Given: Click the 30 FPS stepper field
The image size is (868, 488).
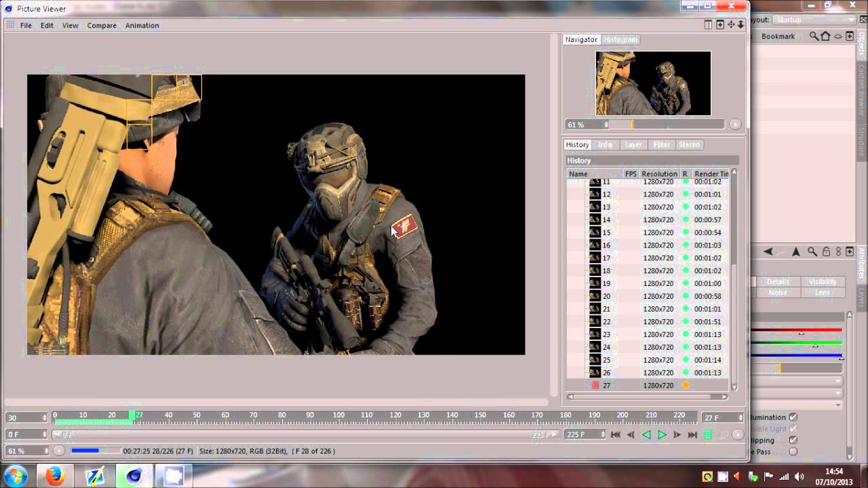Looking at the screenshot, I should [26, 418].
